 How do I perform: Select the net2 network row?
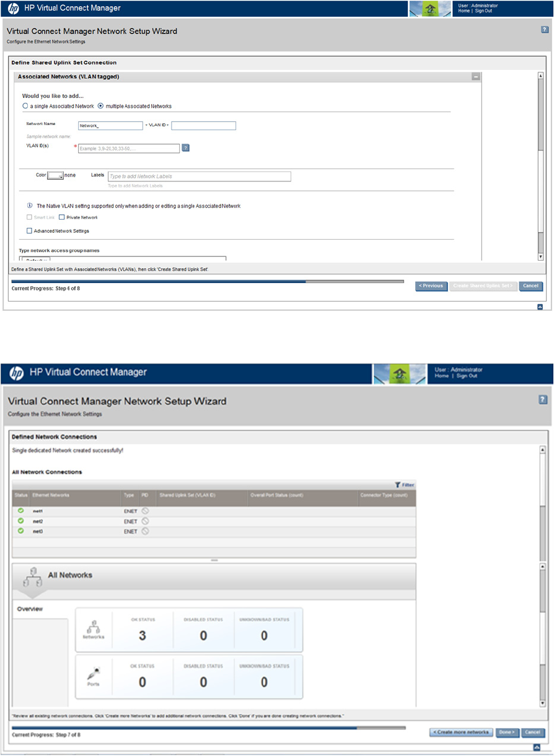214,521
